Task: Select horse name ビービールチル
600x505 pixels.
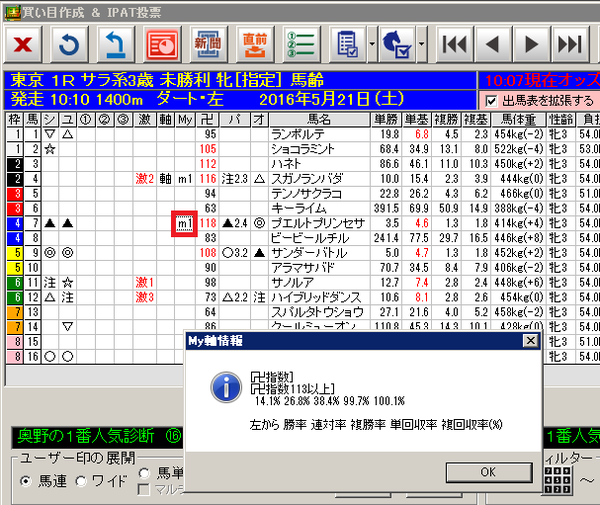Action: (310, 238)
